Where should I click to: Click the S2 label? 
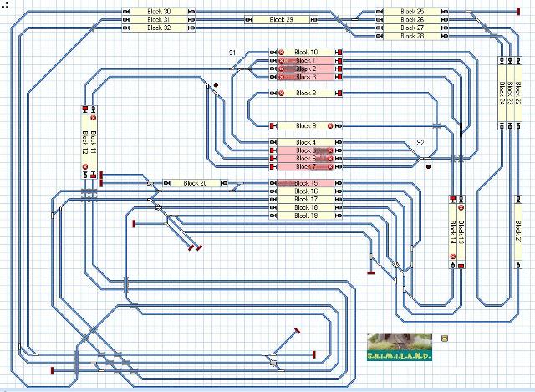420,143
